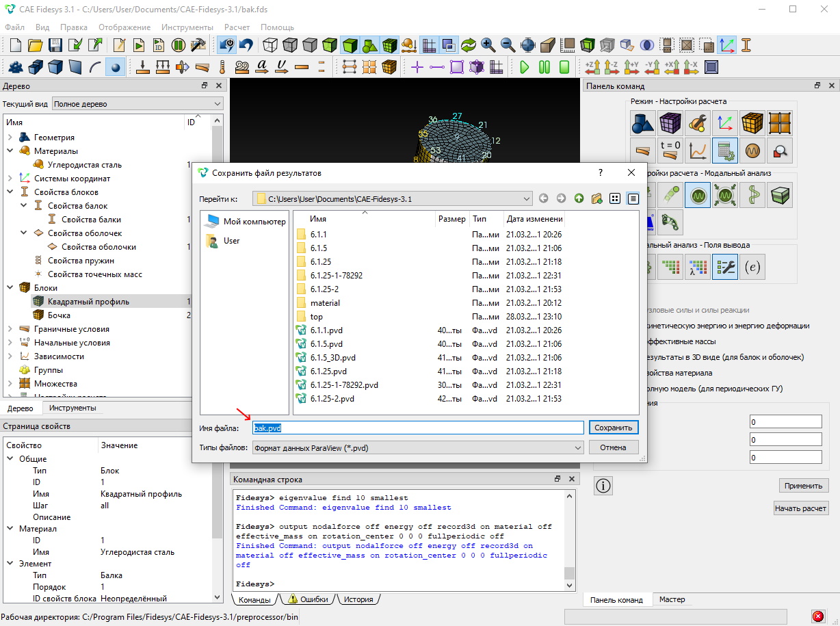
Task: Select the wireframe cube display mode
Action: [270, 45]
